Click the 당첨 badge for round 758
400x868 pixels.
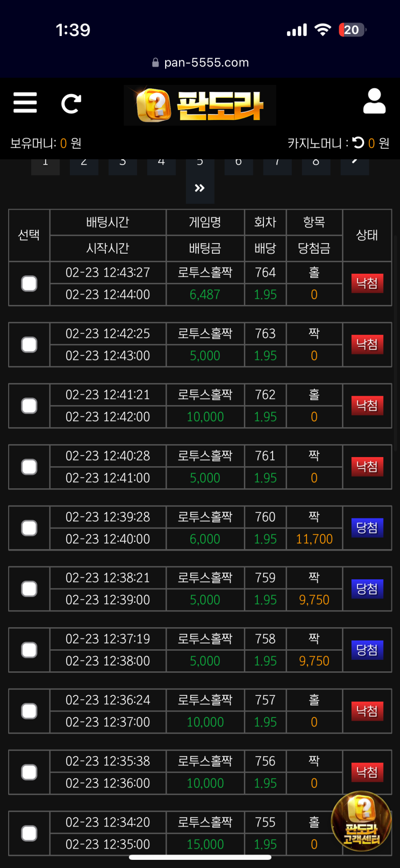[x=367, y=650]
